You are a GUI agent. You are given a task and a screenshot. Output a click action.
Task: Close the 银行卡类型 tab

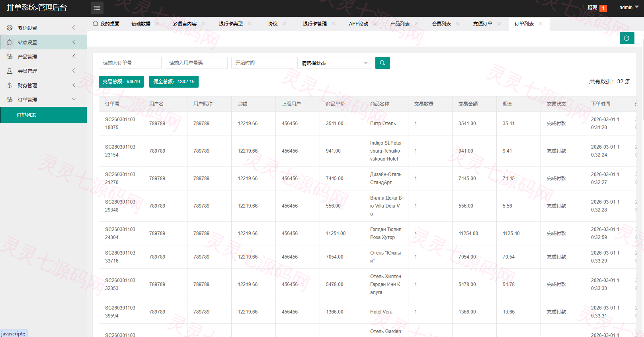tap(250, 24)
